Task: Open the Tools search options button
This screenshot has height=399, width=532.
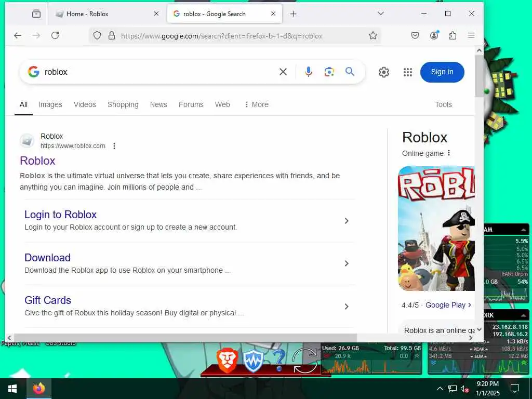Action: click(x=443, y=104)
